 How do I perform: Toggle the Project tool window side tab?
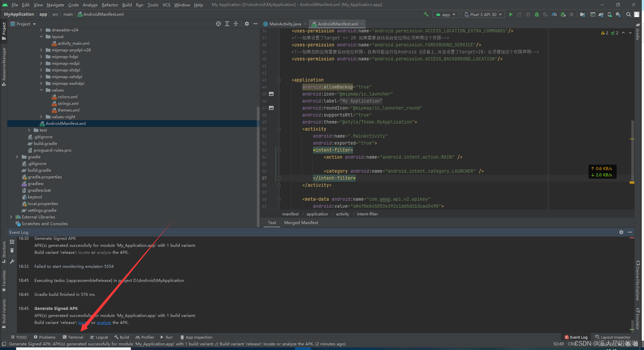pos(4,31)
